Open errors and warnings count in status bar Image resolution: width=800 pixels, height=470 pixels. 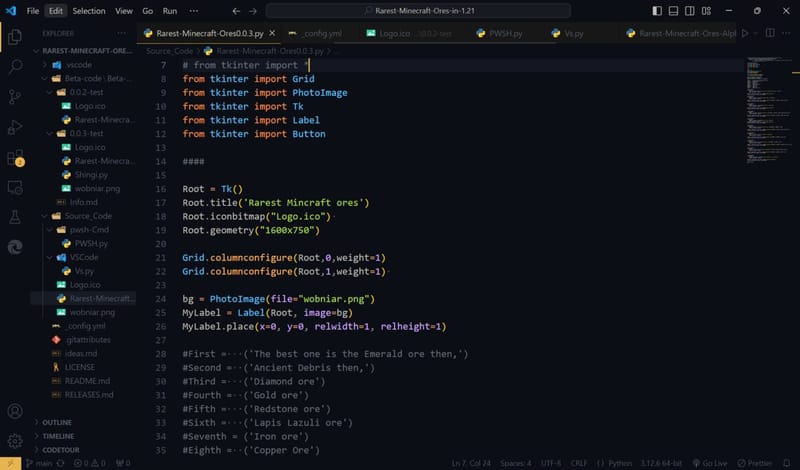[x=89, y=463]
